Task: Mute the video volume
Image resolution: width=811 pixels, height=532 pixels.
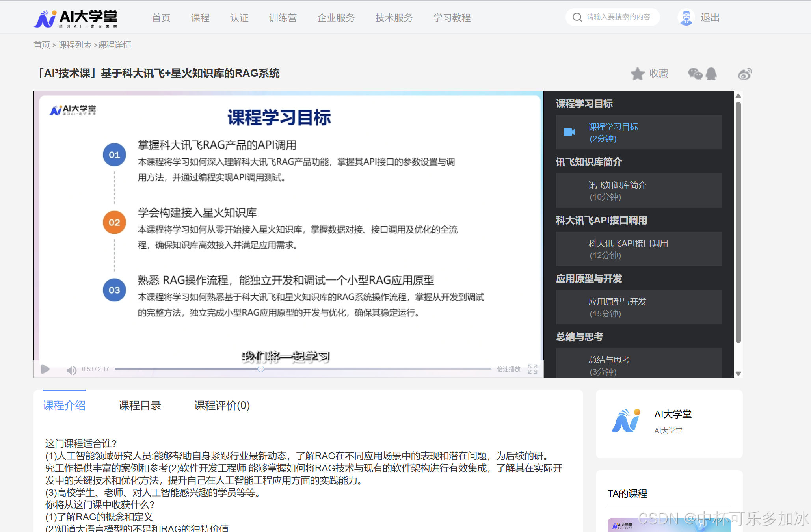Action: click(x=71, y=369)
